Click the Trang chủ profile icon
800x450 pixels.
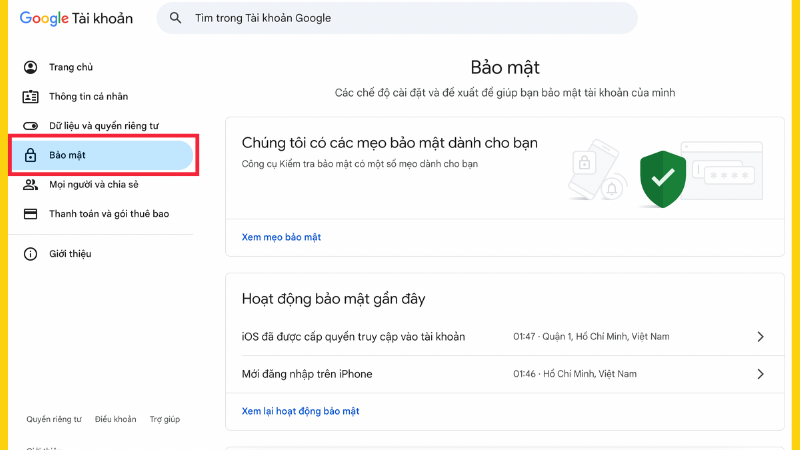pyautogui.click(x=30, y=67)
